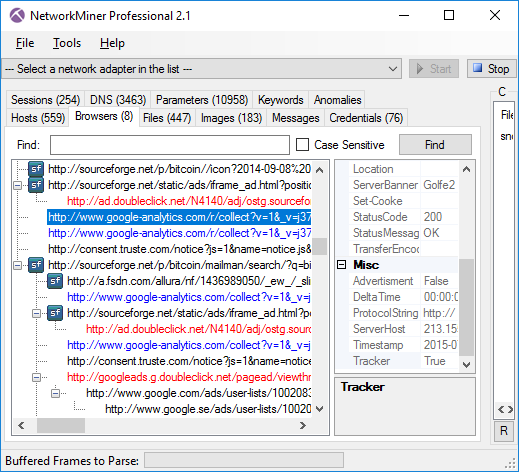Collapse the Misc property category
519x472 pixels.
click(341, 265)
